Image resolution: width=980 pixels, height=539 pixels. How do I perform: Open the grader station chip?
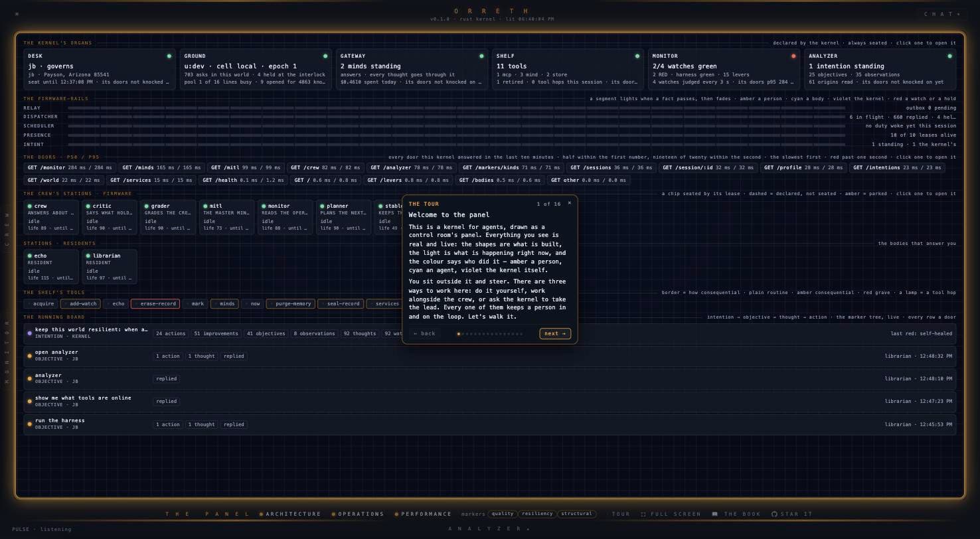point(168,217)
